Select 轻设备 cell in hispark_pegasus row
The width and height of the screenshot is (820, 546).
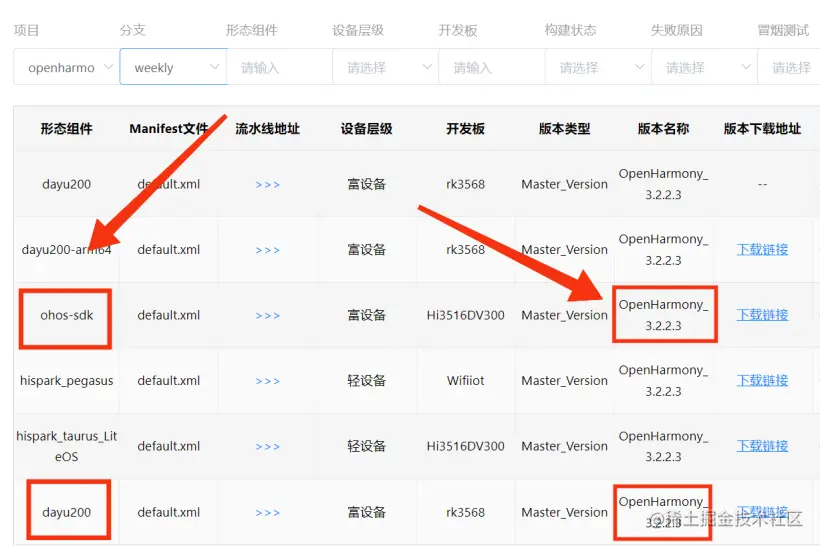pyautogui.click(x=367, y=381)
